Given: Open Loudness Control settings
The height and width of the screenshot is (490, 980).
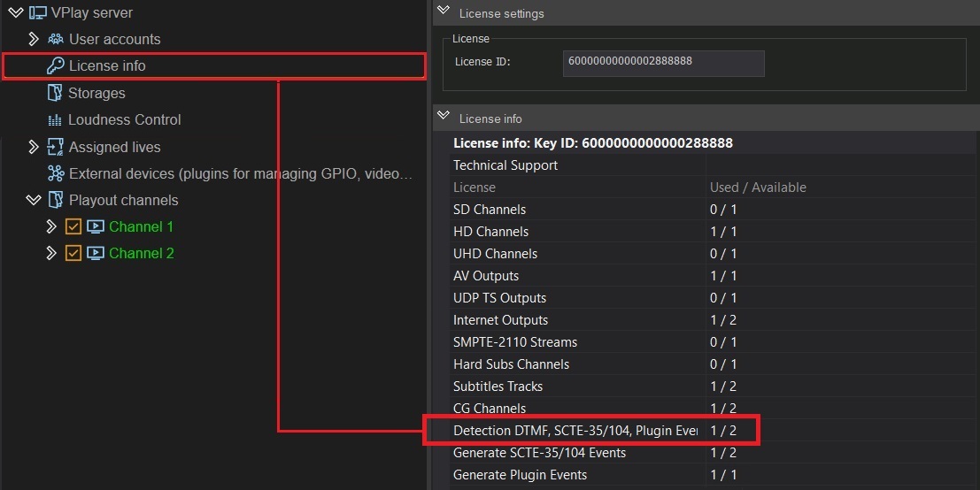Looking at the screenshot, I should point(124,120).
